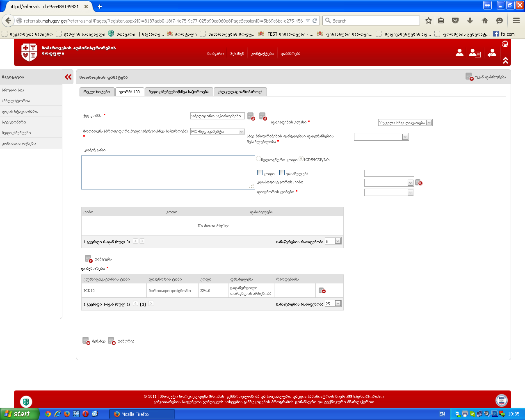This screenshot has width=525, height=420.
Task: Click the დახურვა close icon at the bottom
Action: (112, 341)
